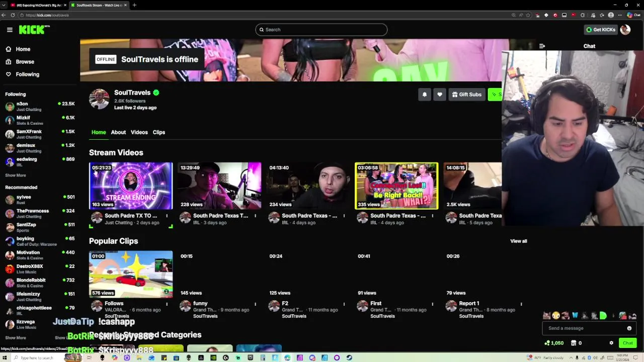
Task: Click the channel points balance 1,050
Action: [554, 343]
